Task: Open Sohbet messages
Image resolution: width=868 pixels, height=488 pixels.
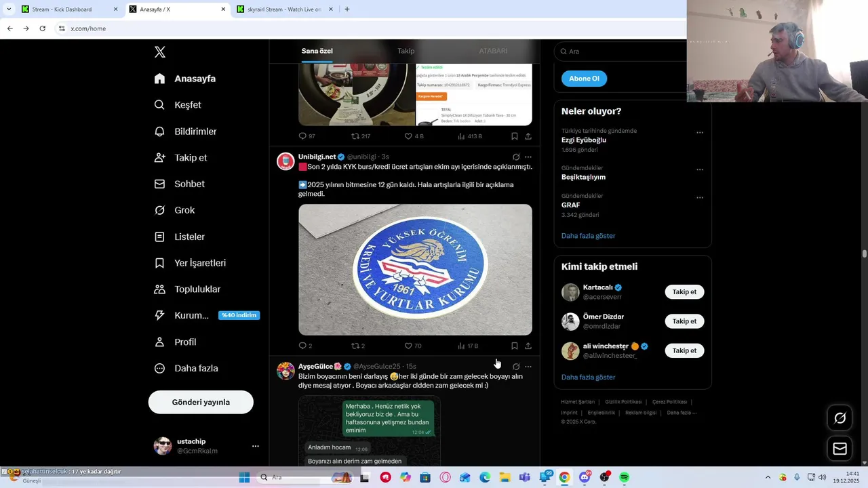Action: [179, 184]
